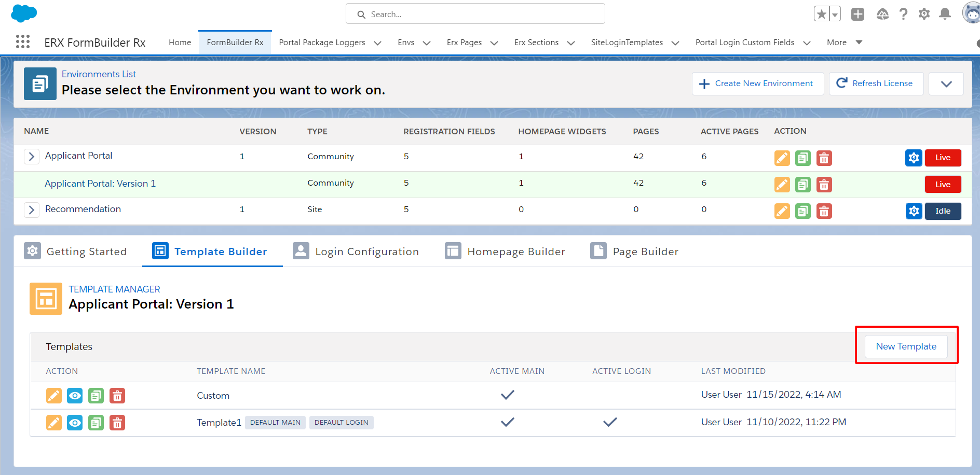Toggle the Recommendation Idle status button
Image resolution: width=980 pixels, height=475 pixels.
tap(943, 211)
